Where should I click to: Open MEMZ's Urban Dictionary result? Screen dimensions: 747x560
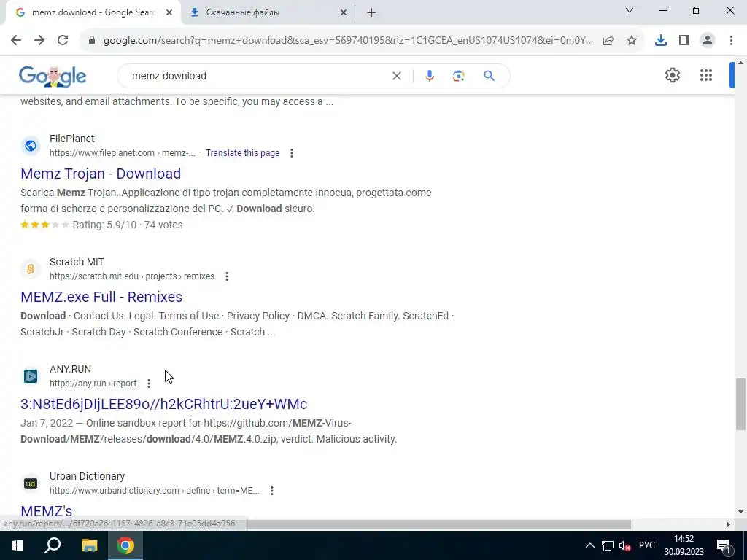coord(46,511)
